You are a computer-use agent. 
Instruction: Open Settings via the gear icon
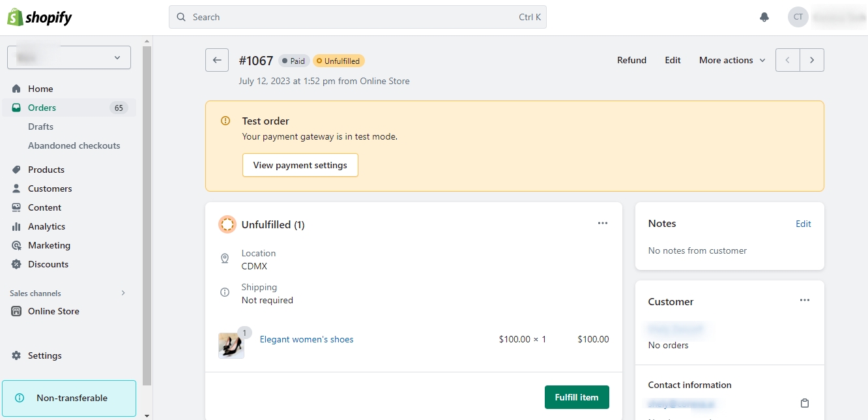(17, 355)
